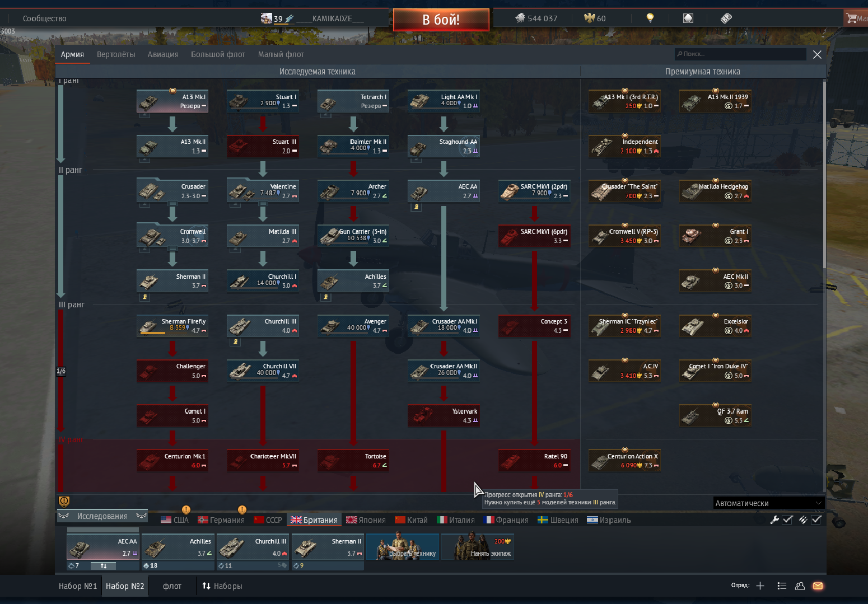This screenshot has height=604, width=868.
Task: Expand the Исследования panel left chevron
Action: coord(64,516)
